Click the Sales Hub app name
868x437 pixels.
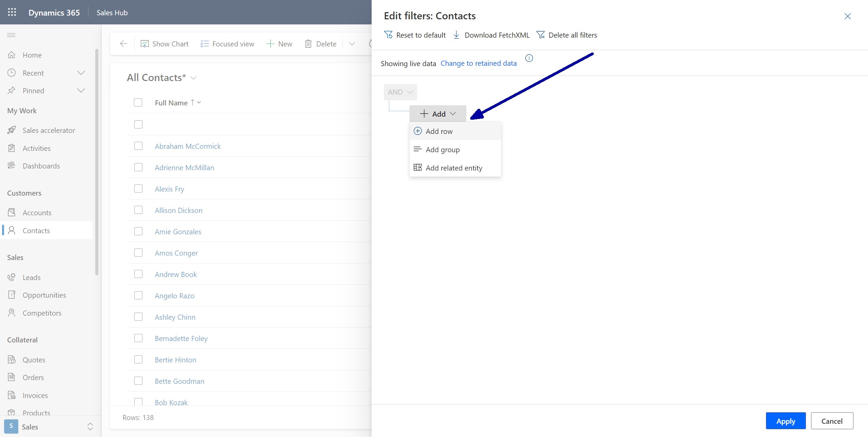(x=112, y=13)
